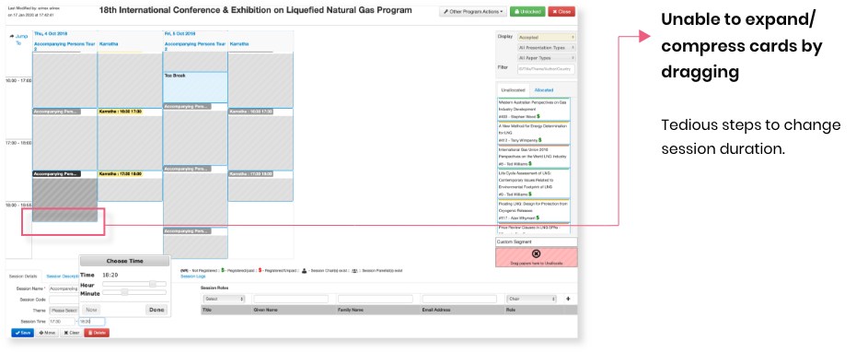Click the session start time field 17:30
Screen dimensions: 868x353
coord(62,322)
